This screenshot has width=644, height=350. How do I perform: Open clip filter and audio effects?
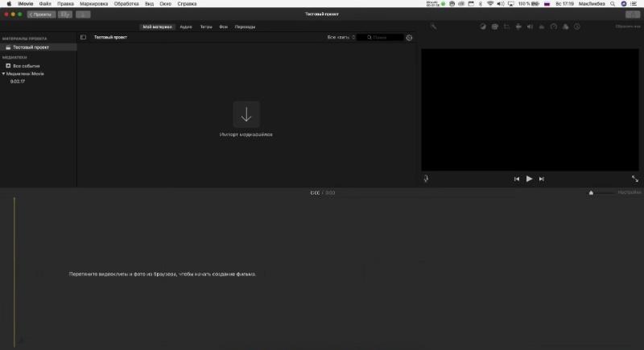[566, 27]
